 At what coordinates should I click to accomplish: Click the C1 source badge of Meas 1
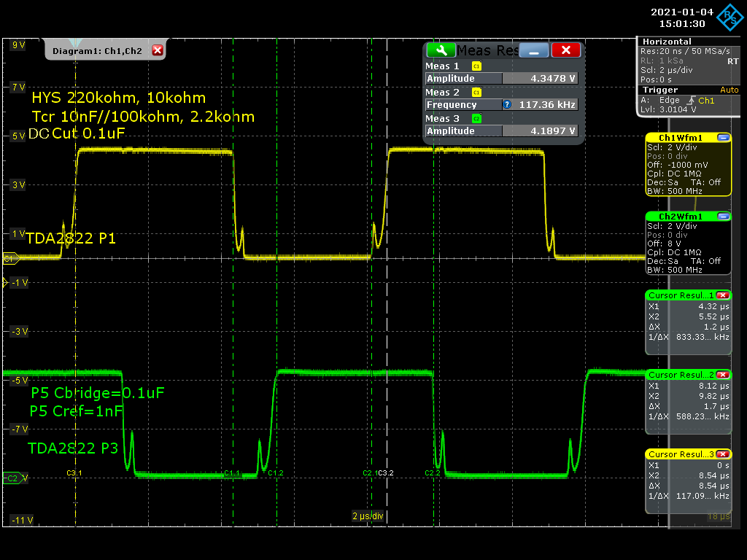click(476, 66)
